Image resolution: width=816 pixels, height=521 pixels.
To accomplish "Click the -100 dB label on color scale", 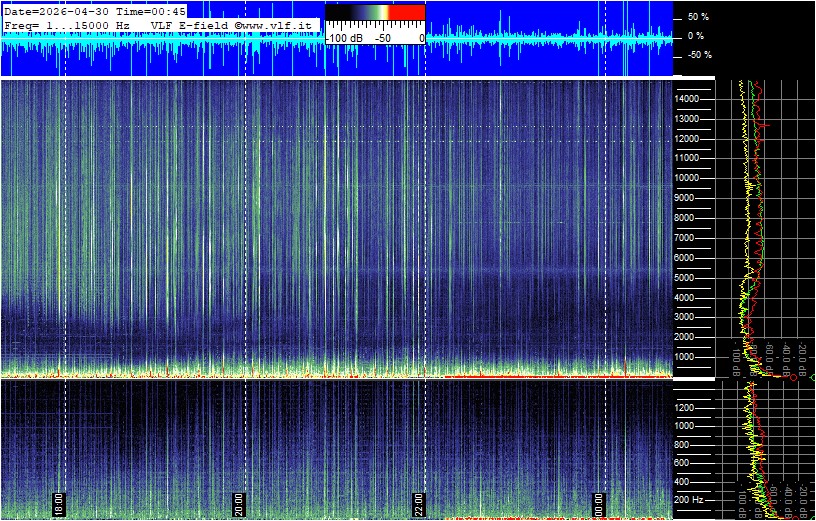I will point(345,39).
